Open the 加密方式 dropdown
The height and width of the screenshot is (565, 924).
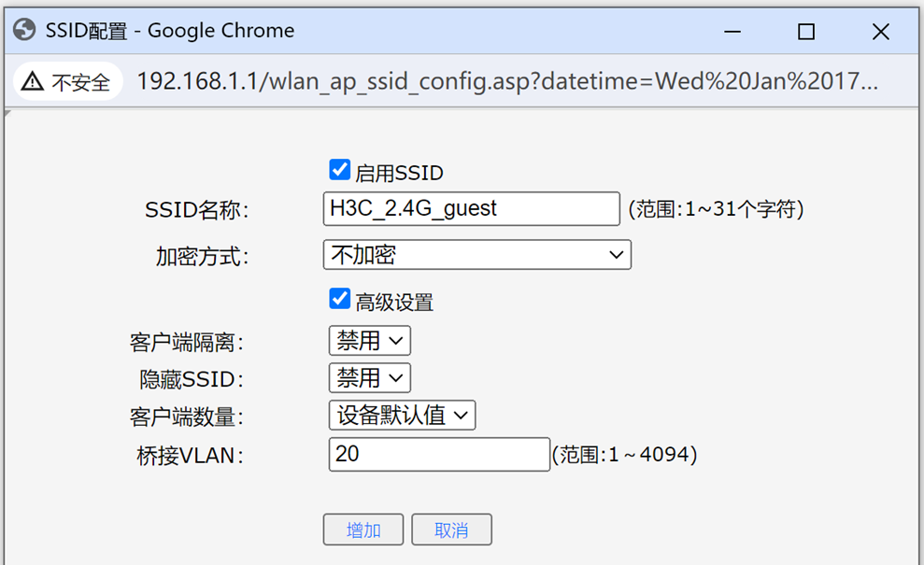click(x=477, y=255)
